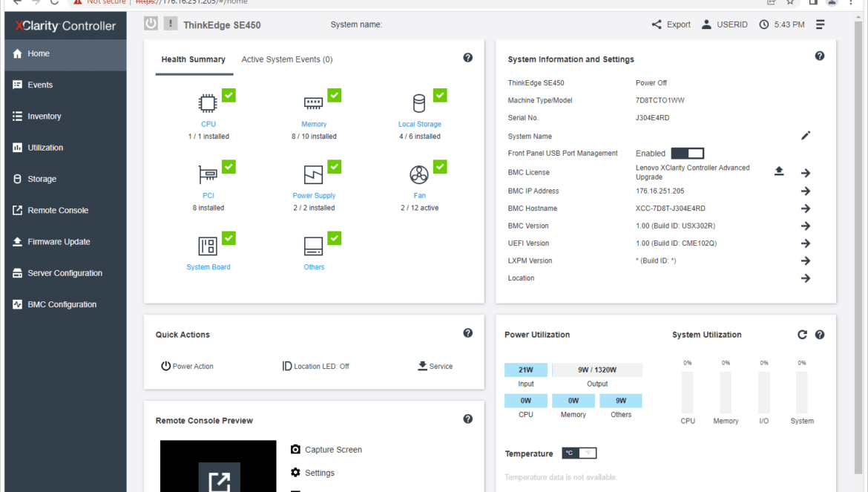Go to Home in the sidebar
This screenshot has height=492, width=868.
point(65,53)
